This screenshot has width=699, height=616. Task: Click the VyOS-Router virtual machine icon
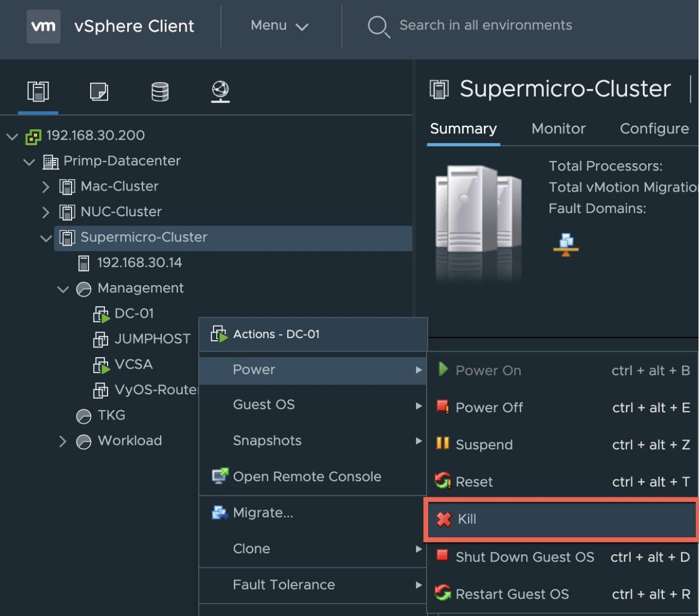tap(100, 390)
